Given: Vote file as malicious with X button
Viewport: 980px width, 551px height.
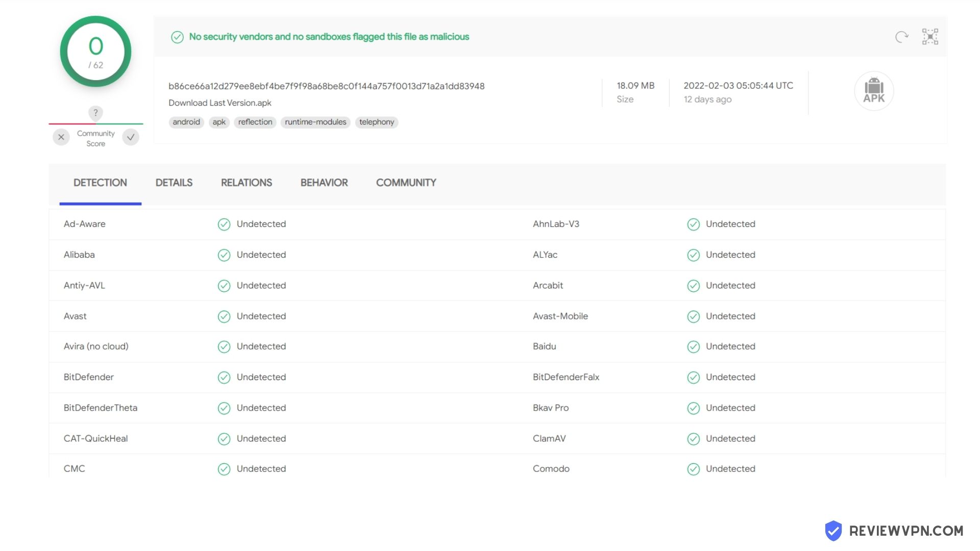Looking at the screenshot, I should (x=61, y=137).
